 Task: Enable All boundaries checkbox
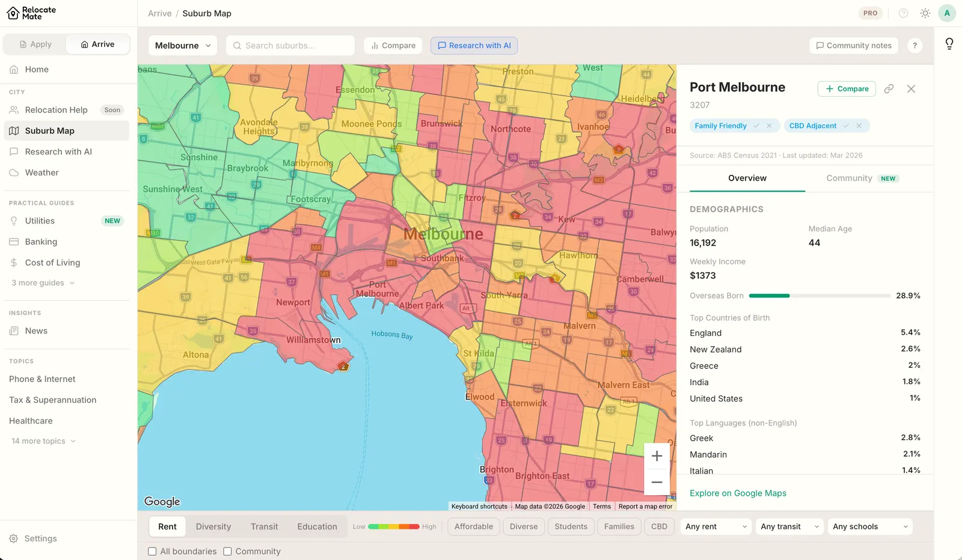click(x=152, y=552)
